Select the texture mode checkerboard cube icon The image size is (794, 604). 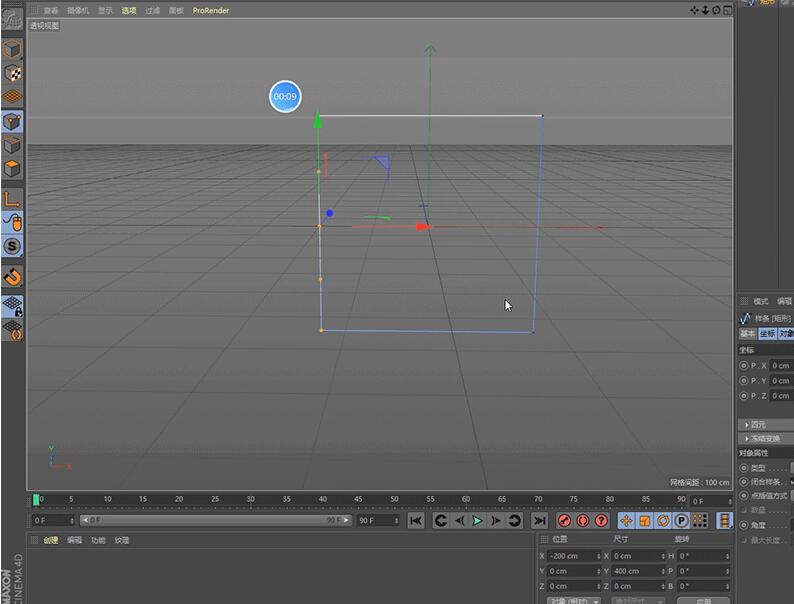click(x=13, y=74)
